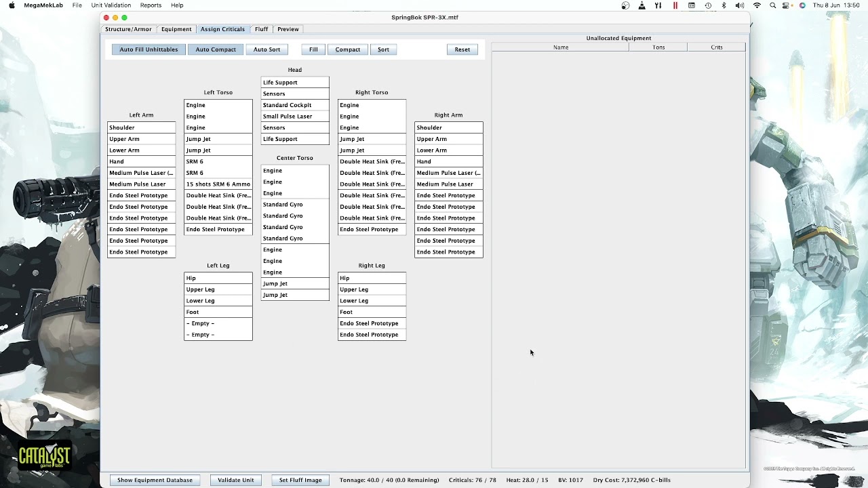Open the Unit Validation menu

[x=111, y=5]
